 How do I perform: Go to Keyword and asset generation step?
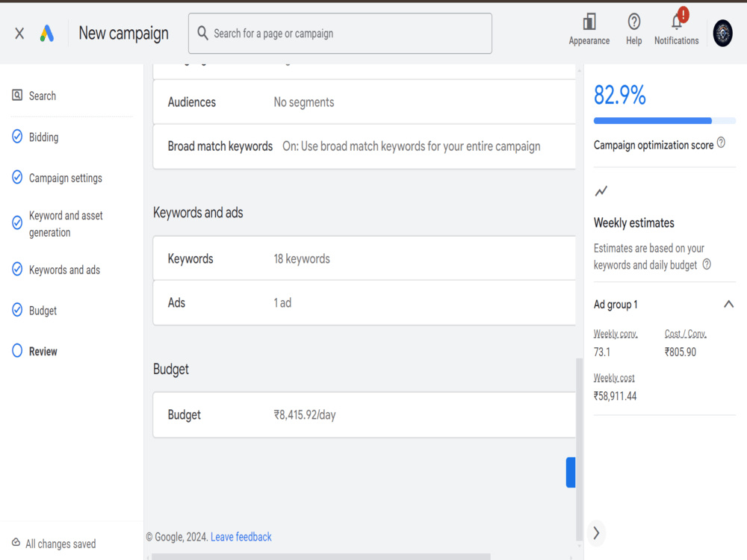click(66, 224)
